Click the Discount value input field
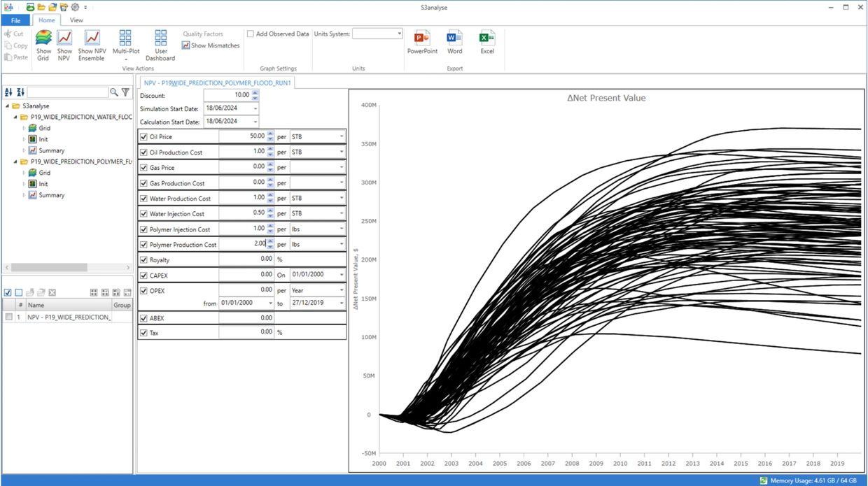This screenshot has width=868, height=486. coord(227,95)
